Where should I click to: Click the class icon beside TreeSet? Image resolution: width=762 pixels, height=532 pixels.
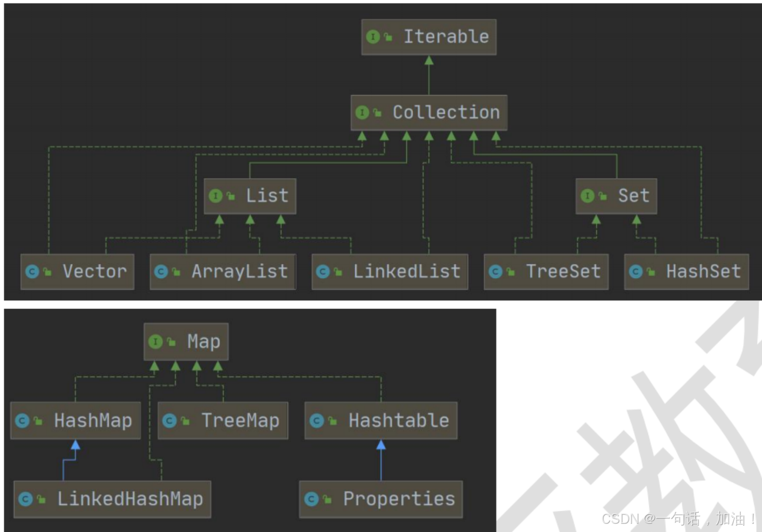tap(495, 272)
